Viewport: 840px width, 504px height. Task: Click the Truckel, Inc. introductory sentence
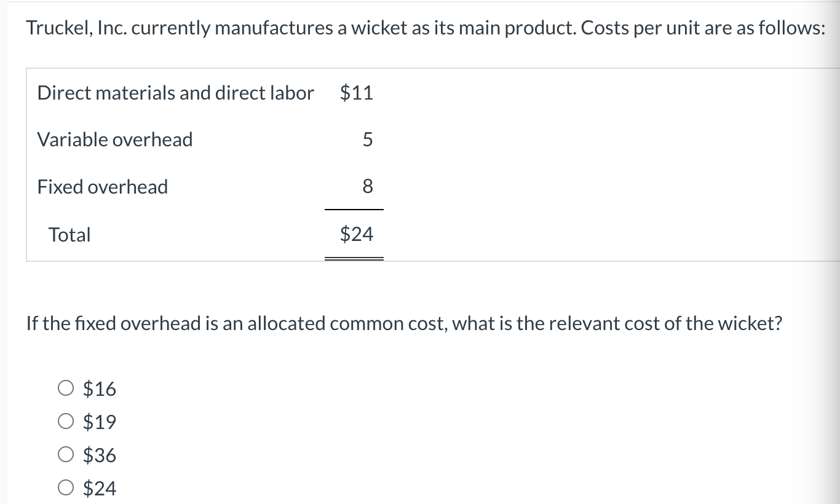pos(426,28)
